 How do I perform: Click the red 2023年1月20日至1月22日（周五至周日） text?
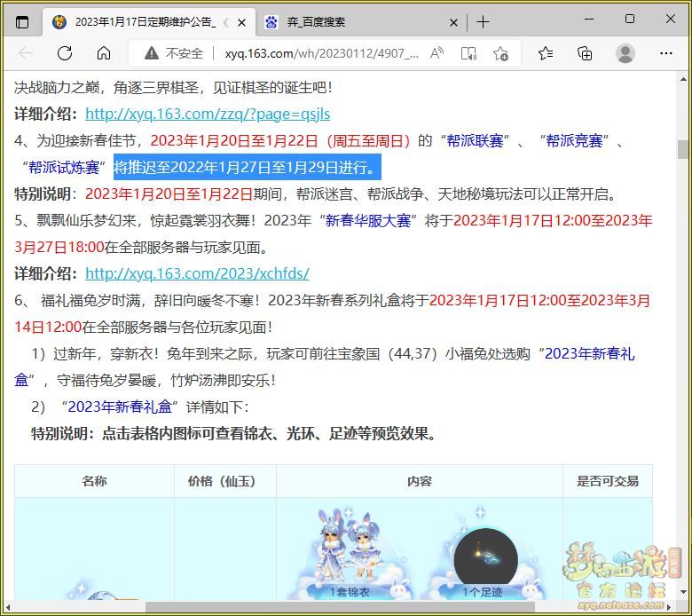pyautogui.click(x=280, y=140)
